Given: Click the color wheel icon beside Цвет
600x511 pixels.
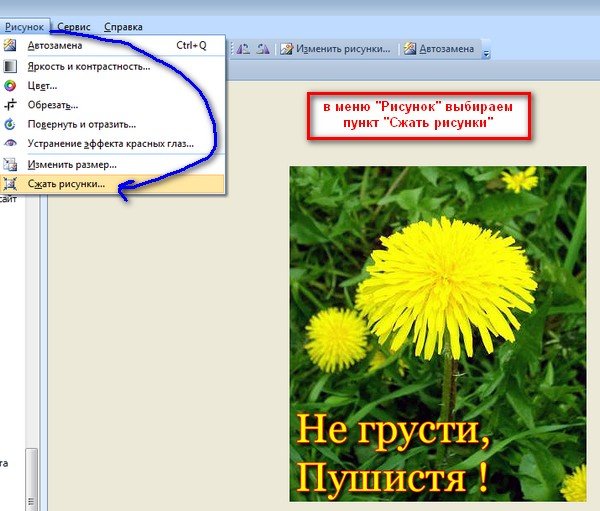Looking at the screenshot, I should tap(10, 86).
